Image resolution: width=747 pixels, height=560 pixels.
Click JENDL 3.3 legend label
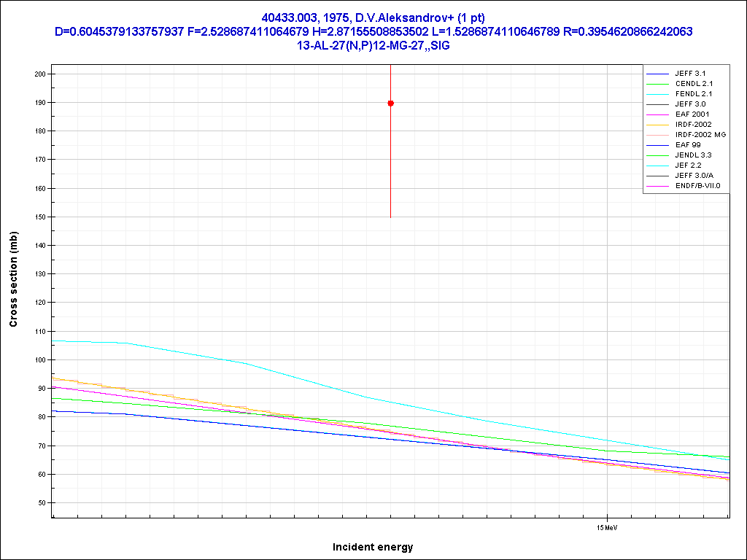coord(693,155)
